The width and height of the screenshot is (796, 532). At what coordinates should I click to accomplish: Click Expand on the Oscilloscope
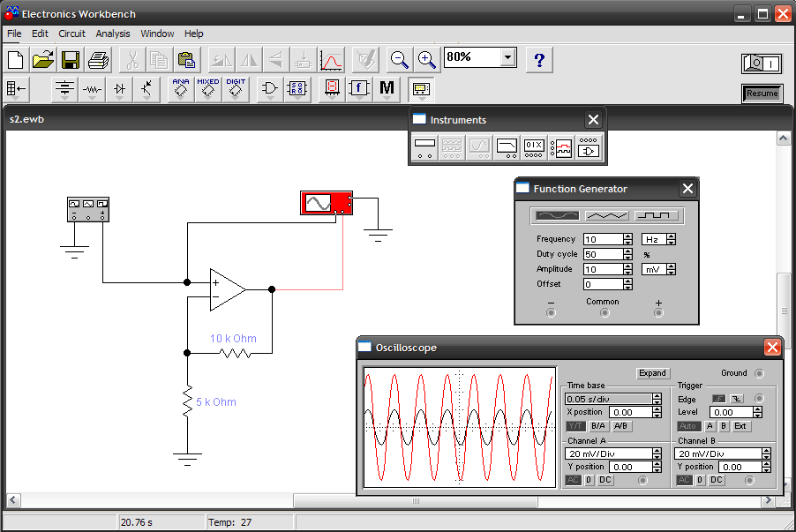(x=652, y=373)
